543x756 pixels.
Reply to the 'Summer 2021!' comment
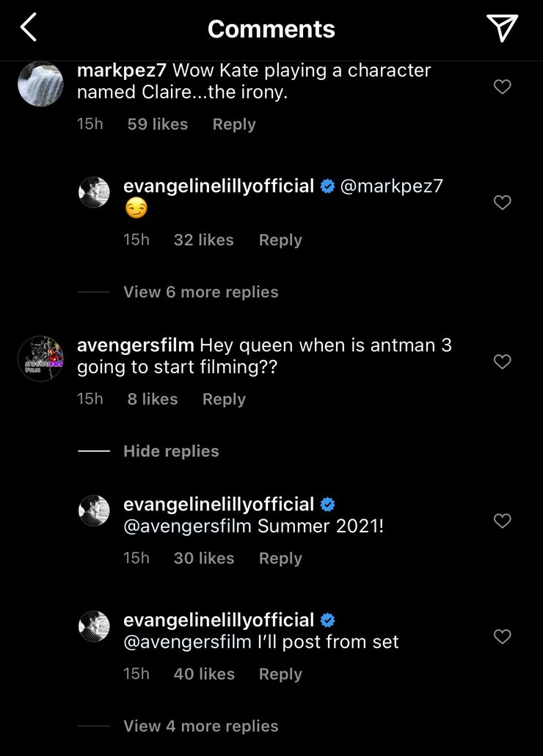click(x=280, y=558)
